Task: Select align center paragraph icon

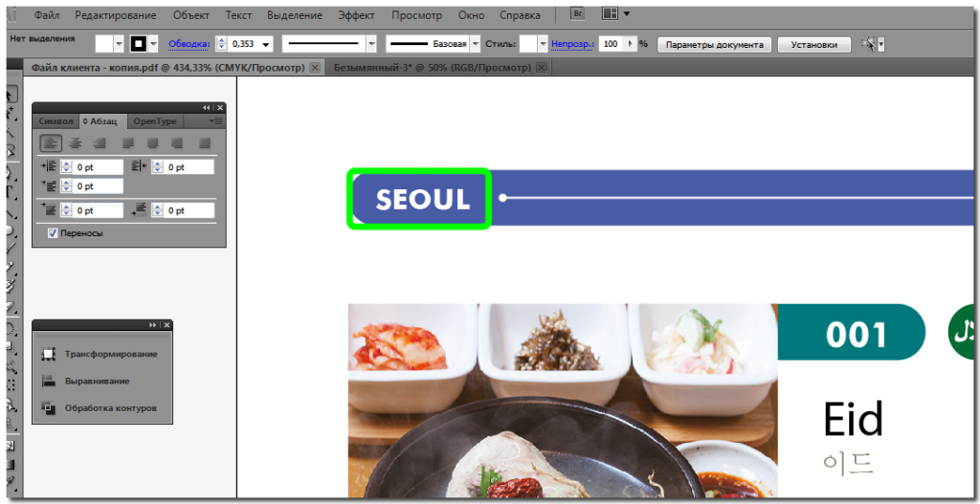Action: pyautogui.click(x=75, y=143)
